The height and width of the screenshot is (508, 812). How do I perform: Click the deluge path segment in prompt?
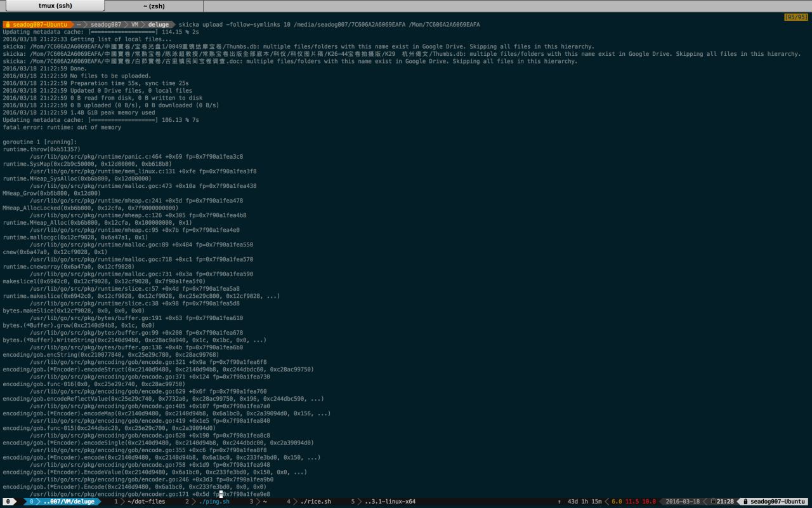159,25
